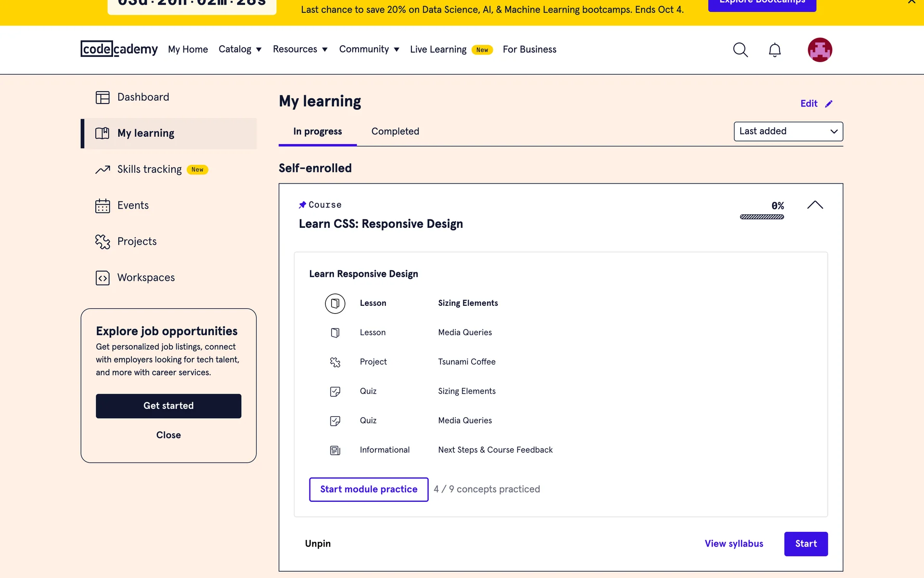The image size is (924, 578).
Task: Expand the Catalog menu
Action: (240, 50)
